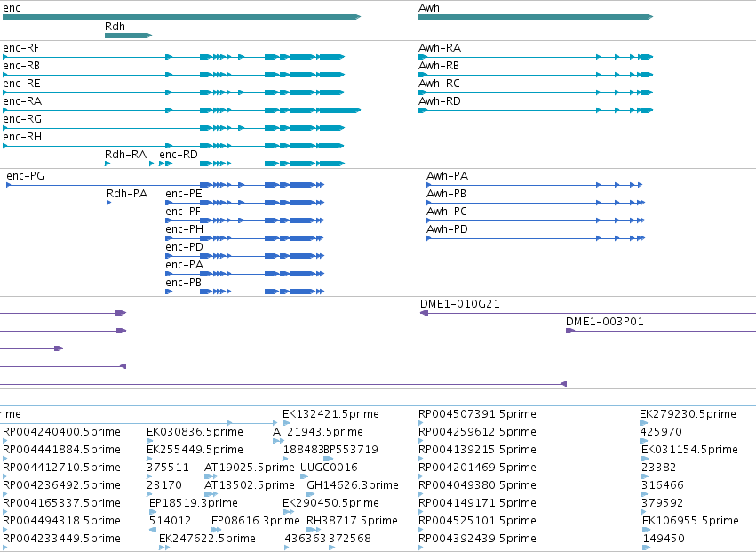The height and width of the screenshot is (552, 756).
Task: Click the enc-PF protein label
Action: (x=183, y=212)
